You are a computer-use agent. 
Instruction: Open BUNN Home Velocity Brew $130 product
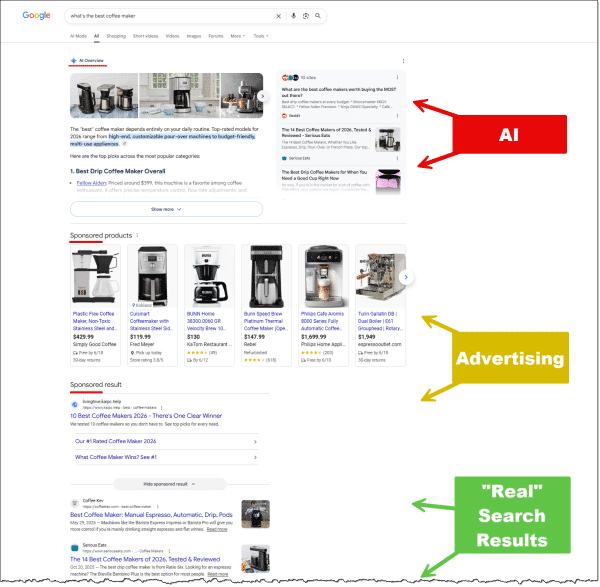click(209, 305)
